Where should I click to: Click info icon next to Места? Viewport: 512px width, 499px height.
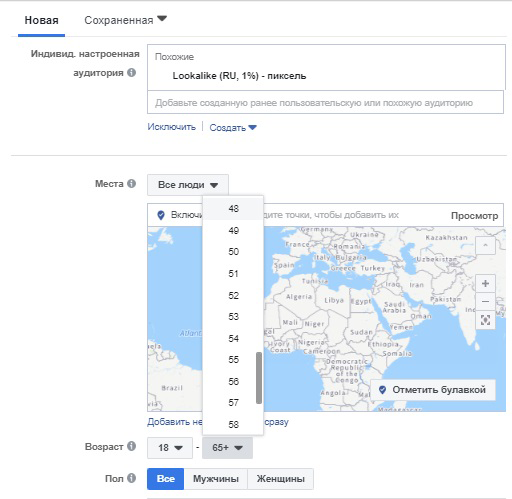[x=132, y=183]
